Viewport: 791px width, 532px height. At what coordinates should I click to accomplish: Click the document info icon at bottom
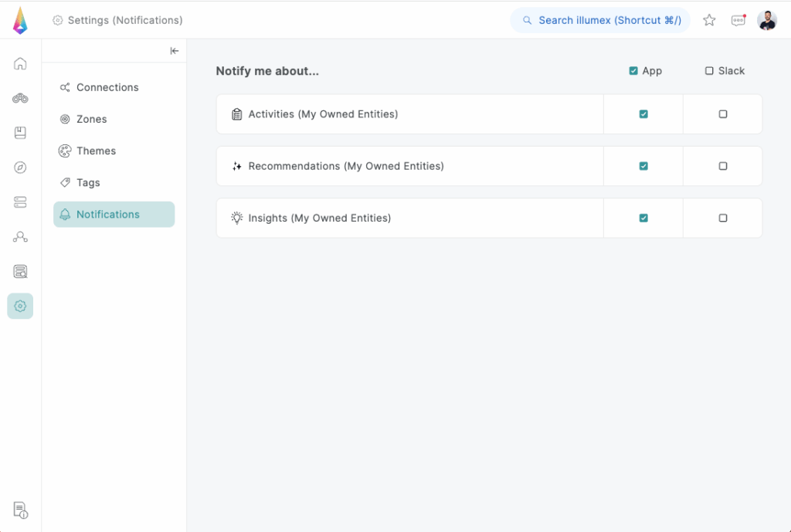click(x=20, y=510)
